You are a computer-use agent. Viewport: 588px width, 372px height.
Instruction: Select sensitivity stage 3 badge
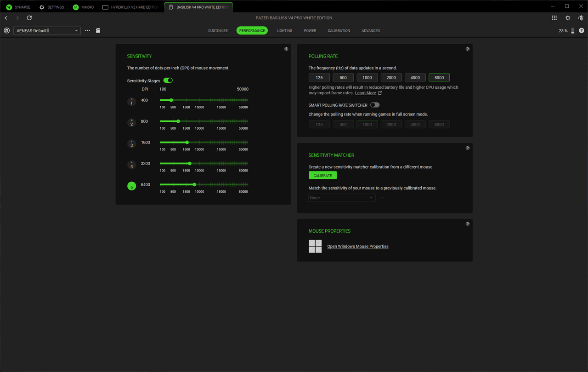tap(132, 144)
